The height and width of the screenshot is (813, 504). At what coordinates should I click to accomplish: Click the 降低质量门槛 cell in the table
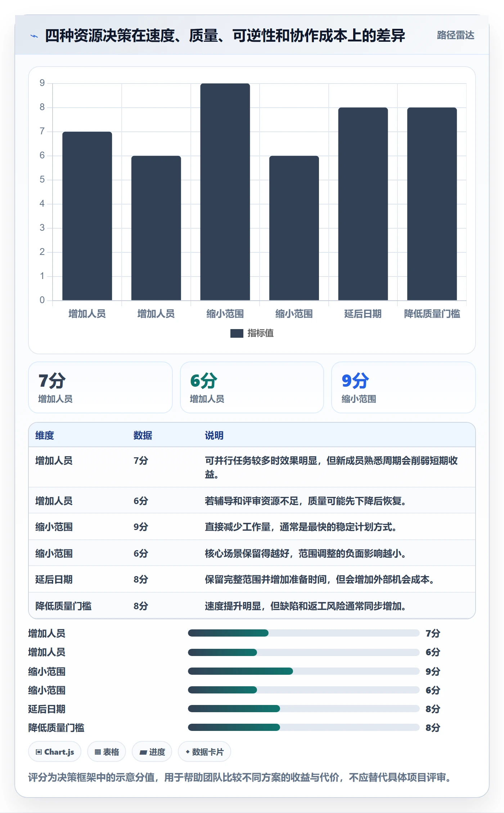63,606
